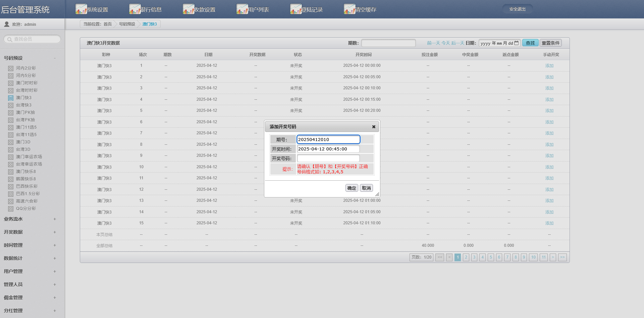Expand the 业务流水 section
Viewport: 644px width, 318px height.
point(55,219)
